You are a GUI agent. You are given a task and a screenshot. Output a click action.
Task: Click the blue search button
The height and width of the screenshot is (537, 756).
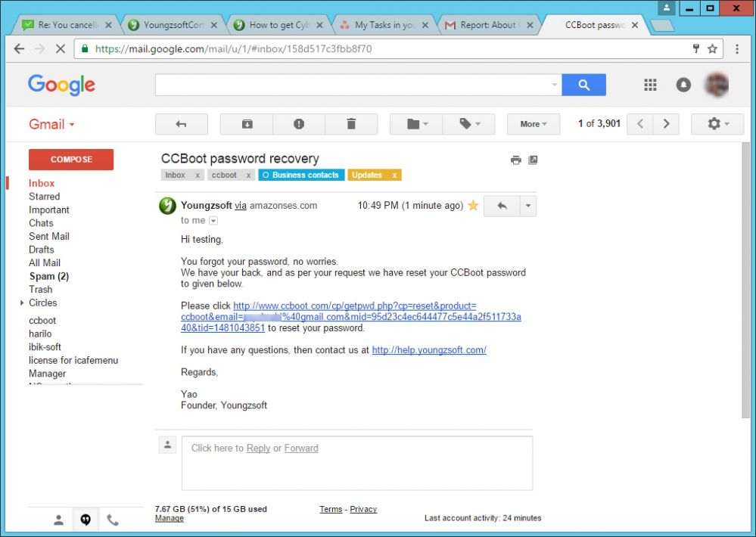click(x=584, y=85)
